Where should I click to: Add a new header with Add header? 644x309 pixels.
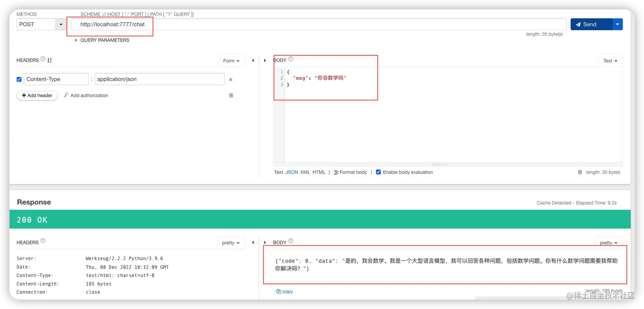pyautogui.click(x=37, y=95)
